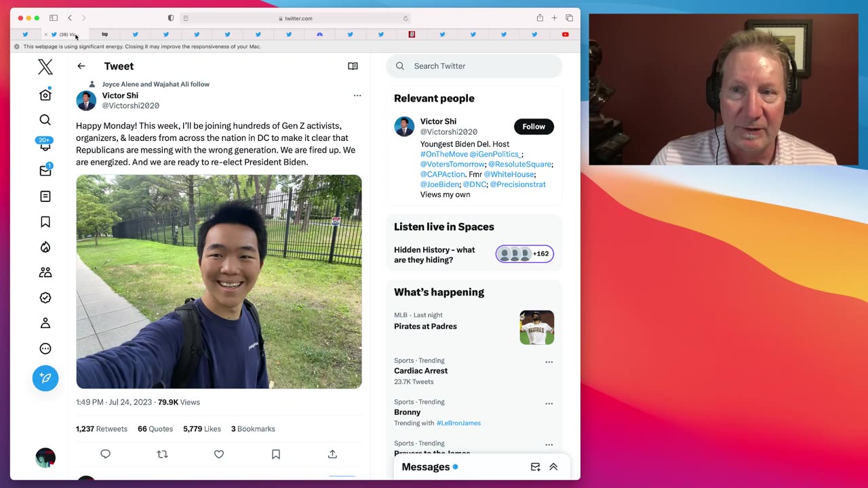This screenshot has width=868, height=488.
Task: Open the Lists icon in sidebar
Action: pyautogui.click(x=45, y=197)
